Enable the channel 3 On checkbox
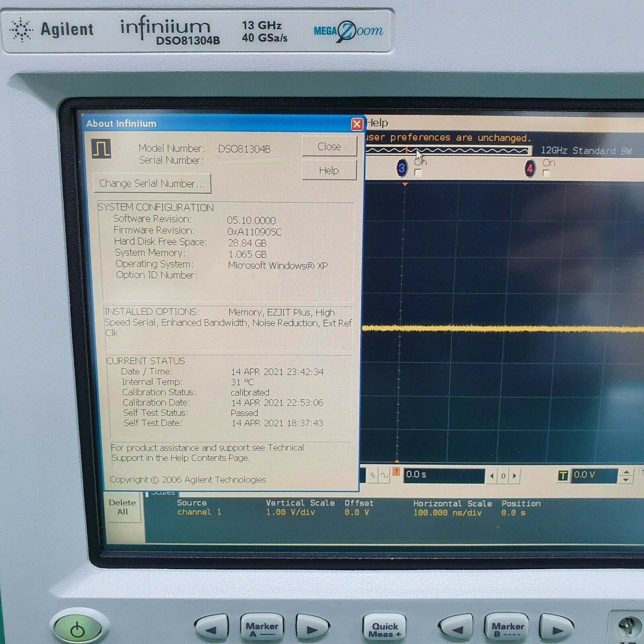This screenshot has width=644, height=644. [418, 173]
